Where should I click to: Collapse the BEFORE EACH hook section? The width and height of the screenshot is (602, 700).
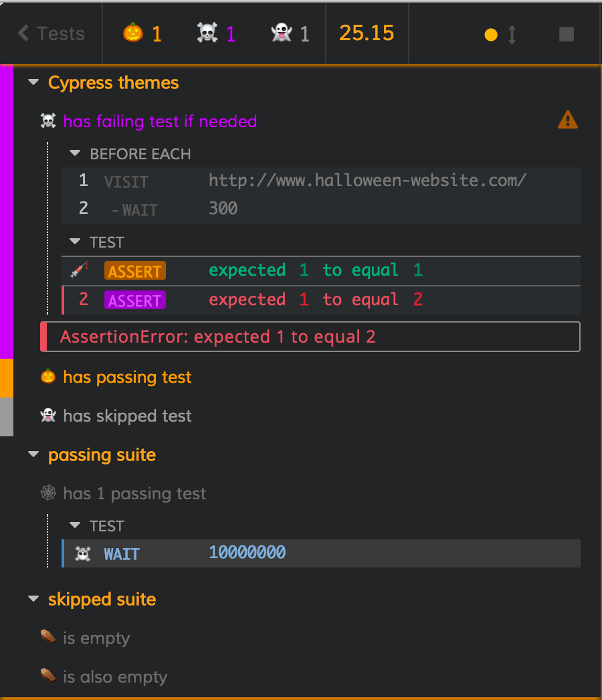pyautogui.click(x=76, y=154)
